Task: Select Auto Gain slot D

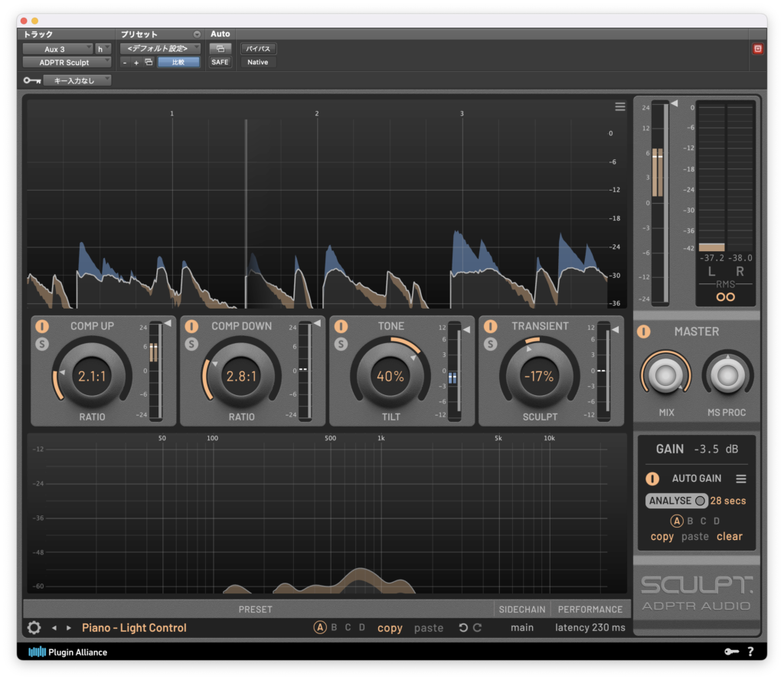Action: (717, 521)
